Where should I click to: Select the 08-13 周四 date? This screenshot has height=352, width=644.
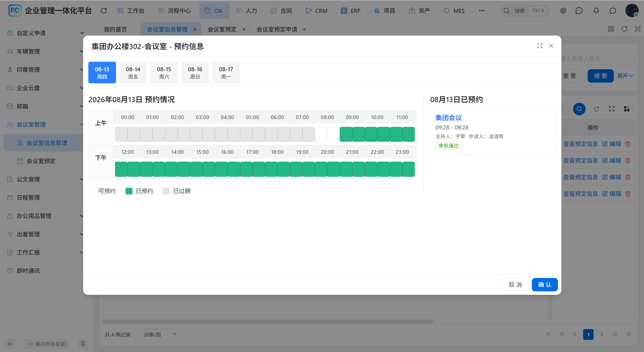coord(102,73)
